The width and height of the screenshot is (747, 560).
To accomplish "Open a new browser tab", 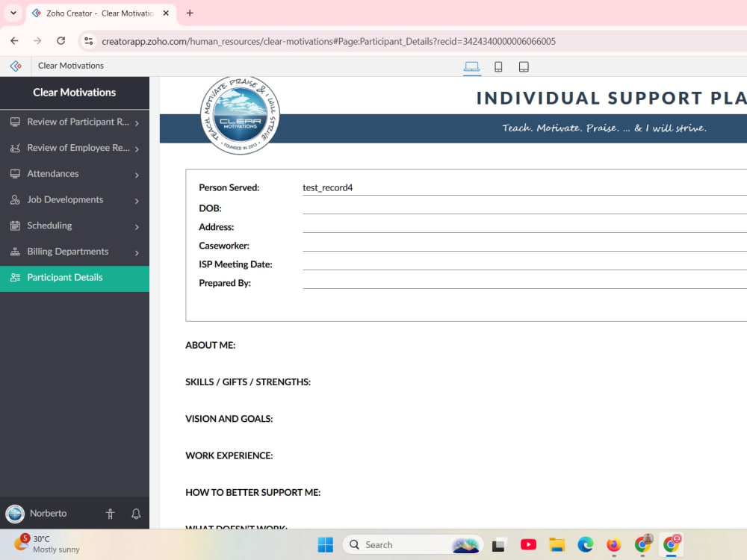I will (190, 13).
